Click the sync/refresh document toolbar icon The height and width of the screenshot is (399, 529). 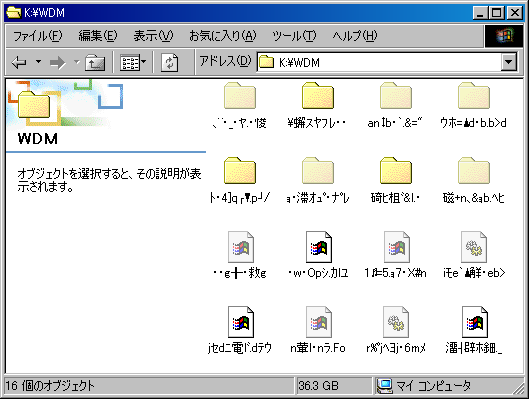(x=169, y=62)
